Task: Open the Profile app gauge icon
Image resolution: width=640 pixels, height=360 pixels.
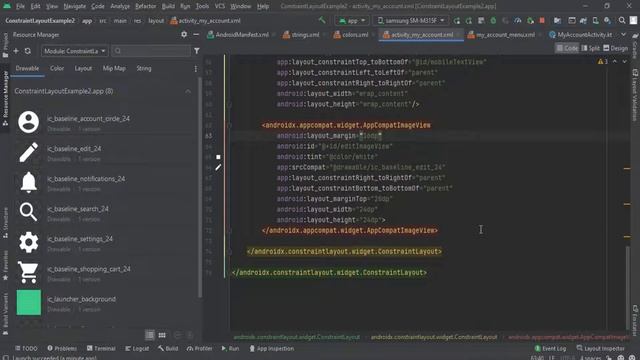Action: tap(518, 20)
